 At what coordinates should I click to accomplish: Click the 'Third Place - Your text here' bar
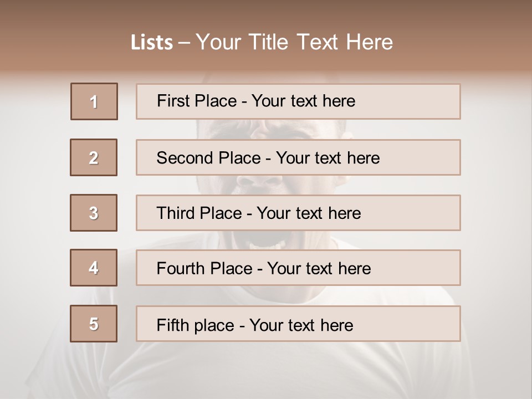coord(298,213)
